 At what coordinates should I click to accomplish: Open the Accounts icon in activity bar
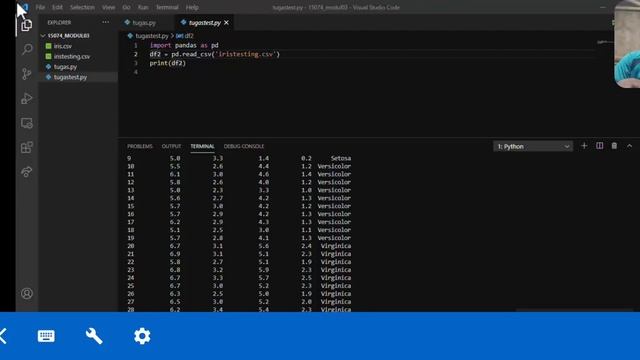point(27,293)
